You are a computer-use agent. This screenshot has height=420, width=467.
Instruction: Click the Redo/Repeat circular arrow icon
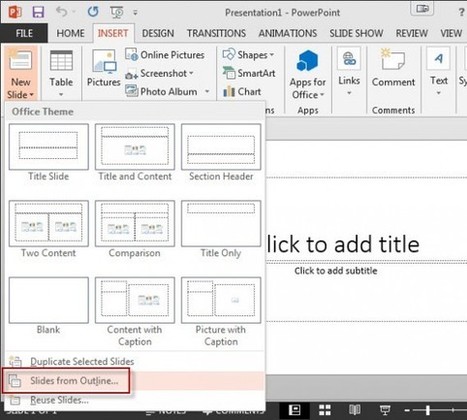tap(93, 12)
